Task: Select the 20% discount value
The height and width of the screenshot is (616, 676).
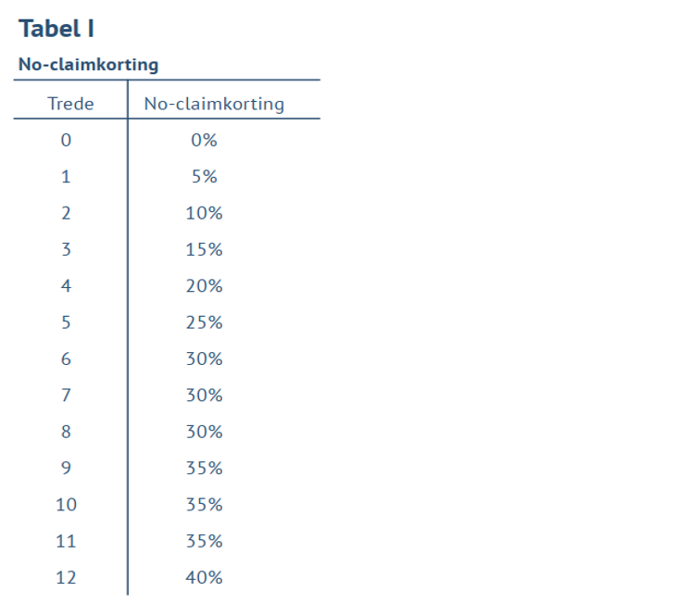Action: 204,286
